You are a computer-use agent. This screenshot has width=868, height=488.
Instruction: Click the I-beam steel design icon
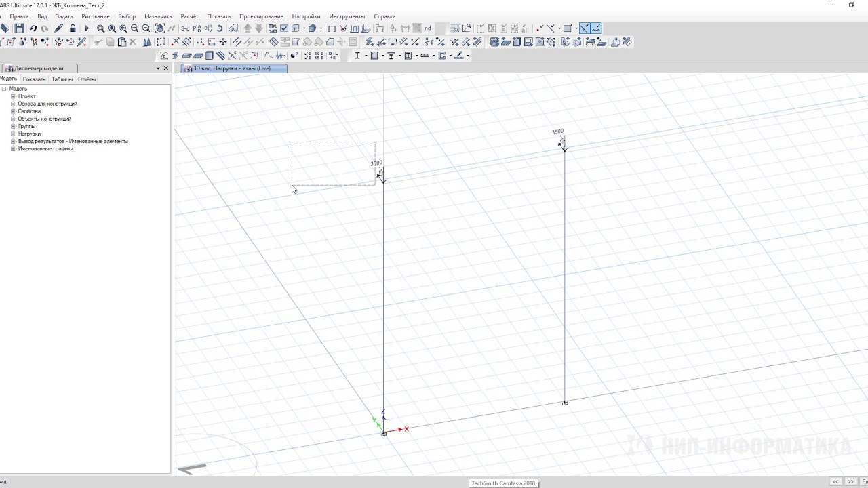point(357,56)
